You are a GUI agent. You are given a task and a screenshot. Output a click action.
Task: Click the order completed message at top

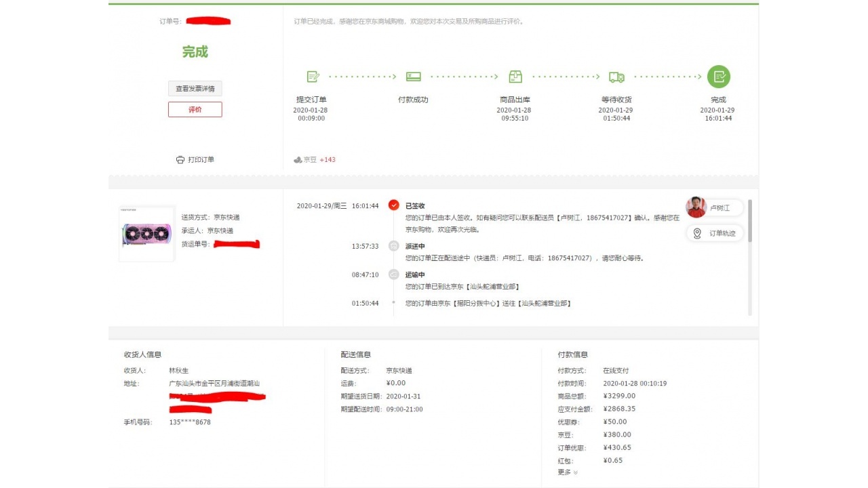[x=409, y=22]
